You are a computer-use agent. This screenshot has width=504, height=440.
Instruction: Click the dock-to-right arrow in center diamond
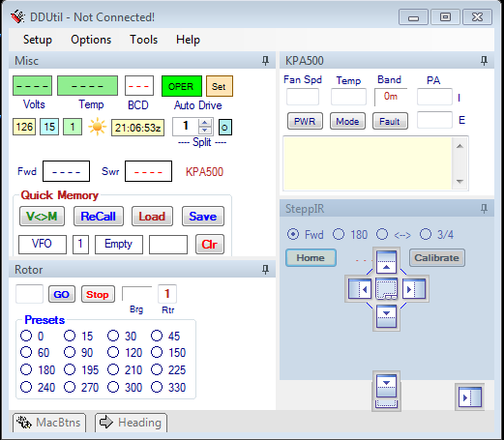pos(414,289)
